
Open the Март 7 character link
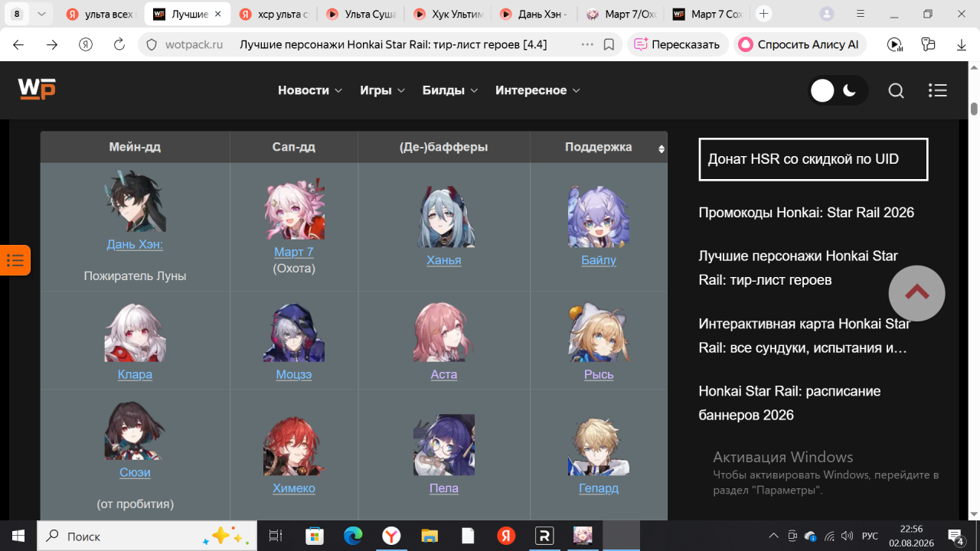[294, 252]
